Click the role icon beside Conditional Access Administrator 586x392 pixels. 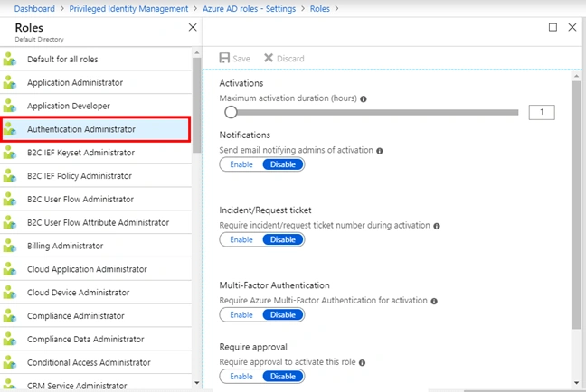pyautogui.click(x=10, y=362)
